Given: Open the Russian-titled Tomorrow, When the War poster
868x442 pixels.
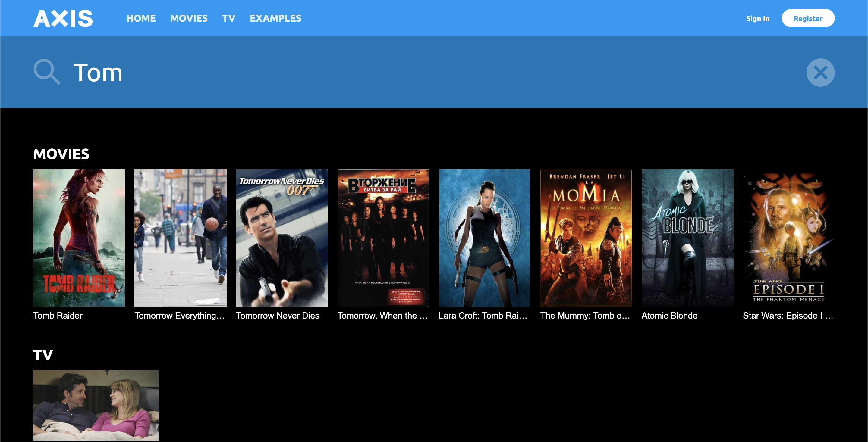Looking at the screenshot, I should pos(383,238).
